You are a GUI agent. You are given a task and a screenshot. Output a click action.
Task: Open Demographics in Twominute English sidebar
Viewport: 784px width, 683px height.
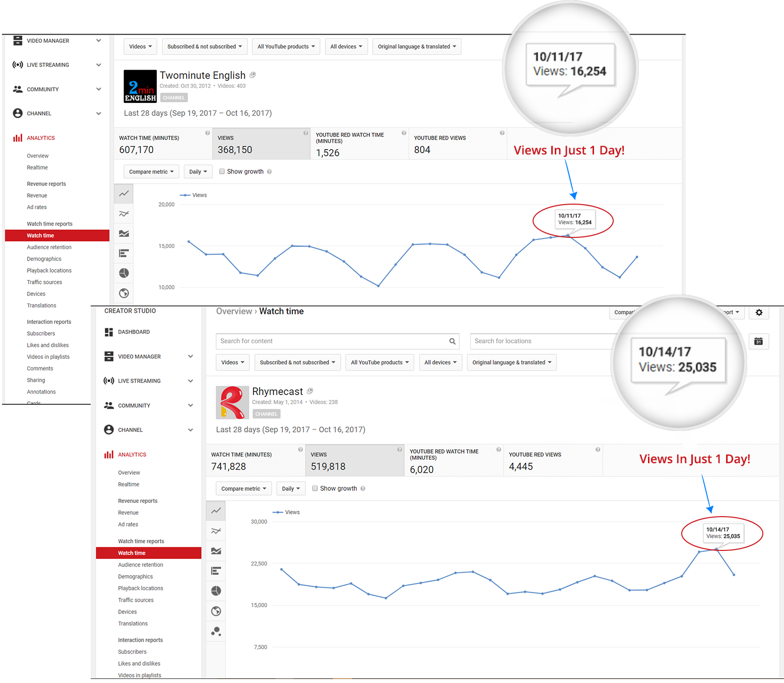(44, 259)
